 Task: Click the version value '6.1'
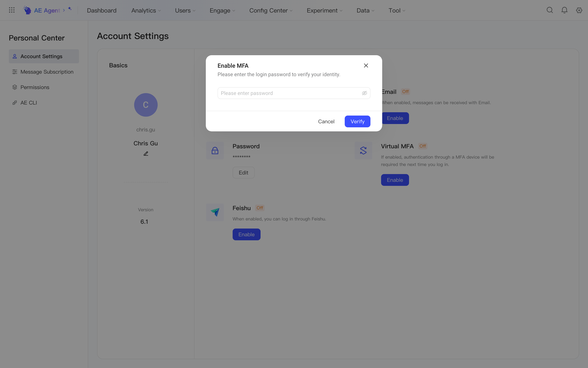[144, 222]
